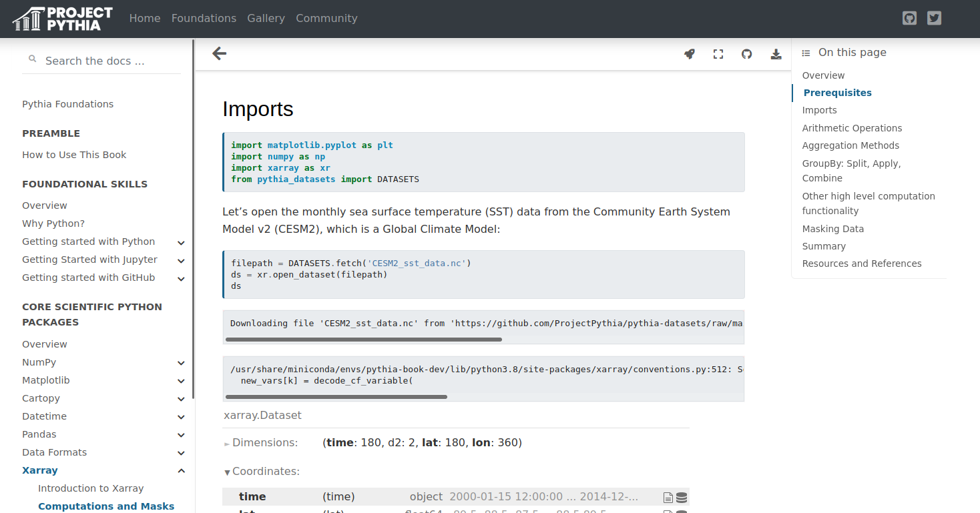The height and width of the screenshot is (513, 980).
Task: Open the GitHub source repository icon in toolbar
Action: click(747, 54)
